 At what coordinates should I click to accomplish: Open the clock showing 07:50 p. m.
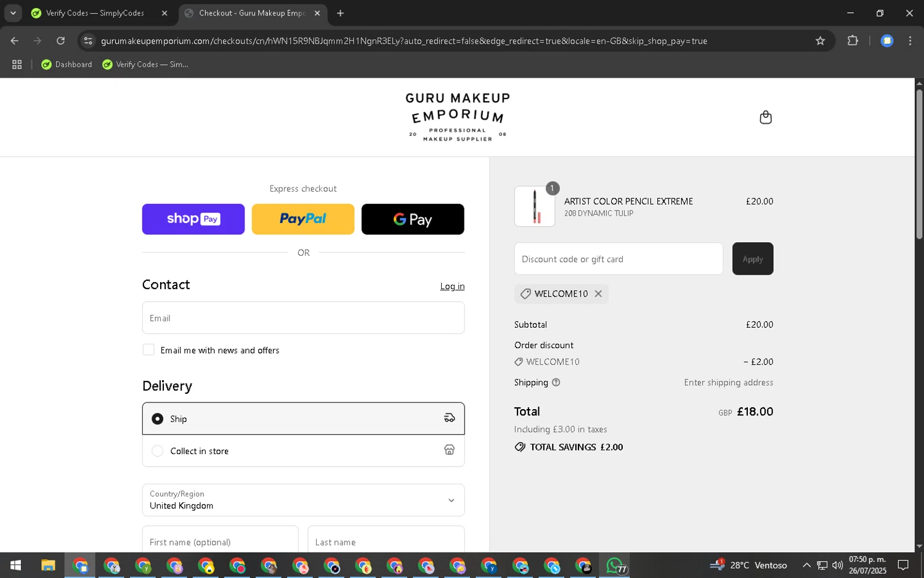[x=867, y=565]
